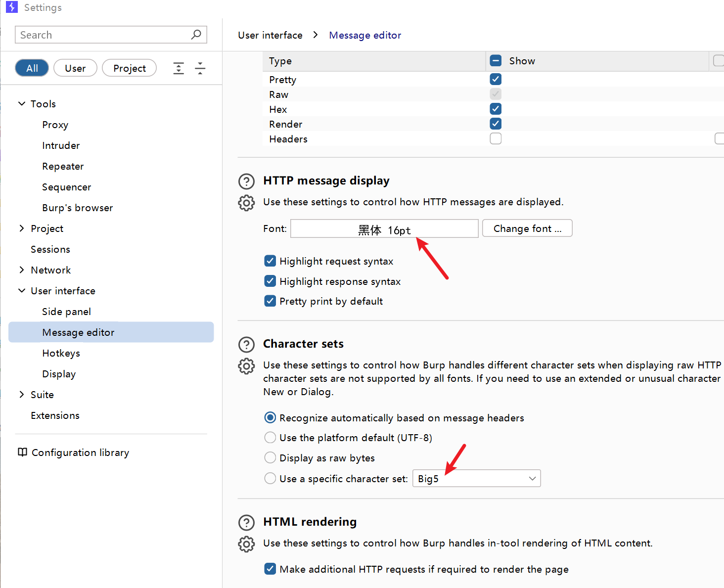Open gear options for Character sets

pos(246,366)
